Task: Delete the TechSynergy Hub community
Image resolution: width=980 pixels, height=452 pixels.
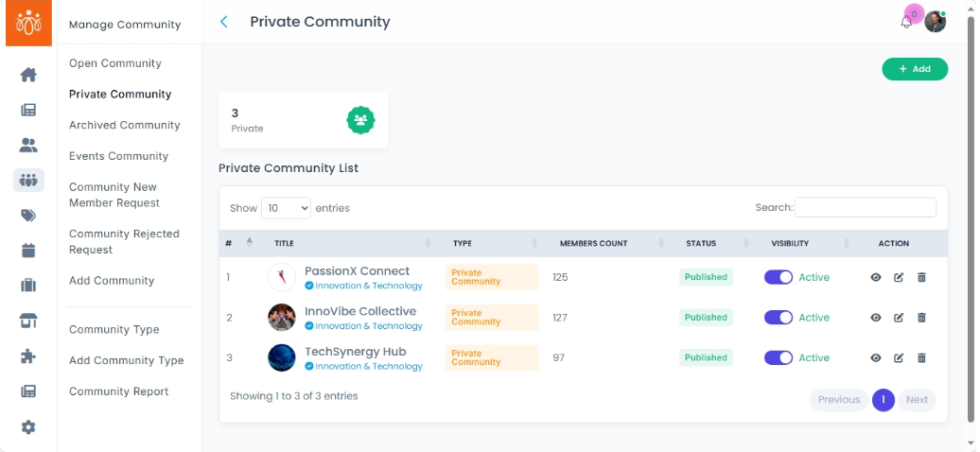Action: click(x=921, y=357)
